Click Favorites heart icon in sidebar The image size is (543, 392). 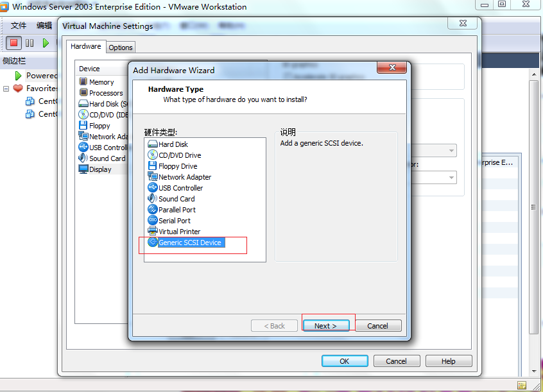pos(18,89)
